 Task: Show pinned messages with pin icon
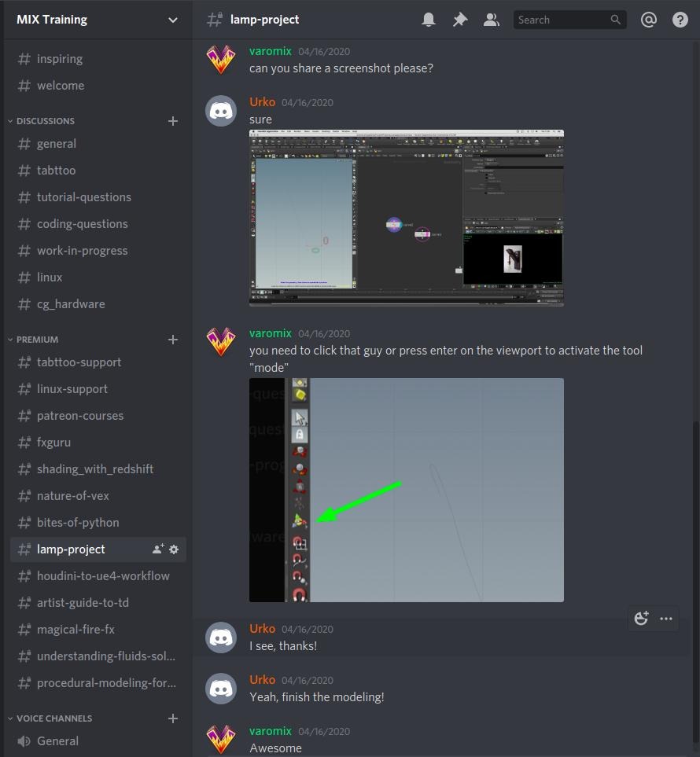point(460,20)
